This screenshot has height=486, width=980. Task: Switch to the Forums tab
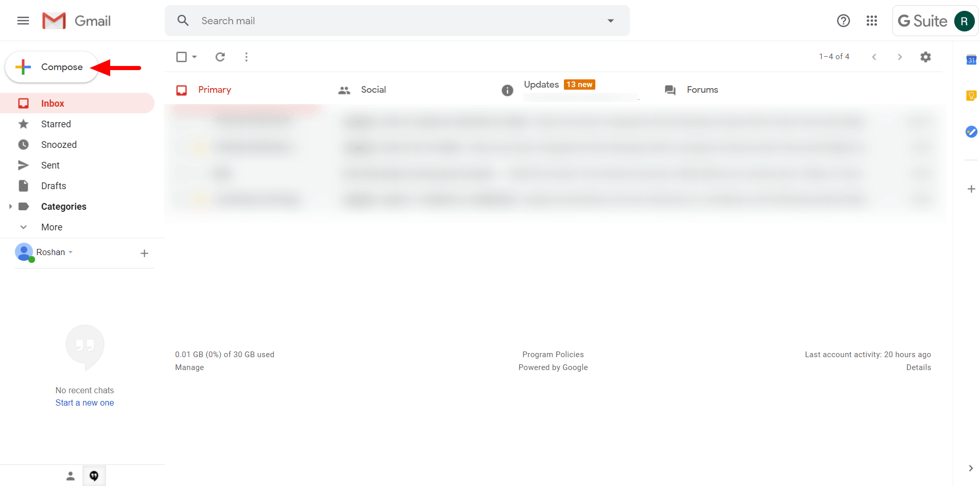coord(702,90)
